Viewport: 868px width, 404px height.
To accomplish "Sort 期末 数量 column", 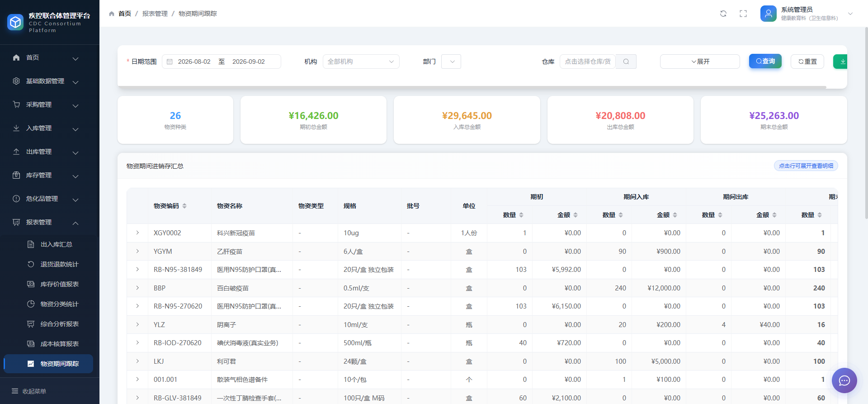I will point(820,215).
